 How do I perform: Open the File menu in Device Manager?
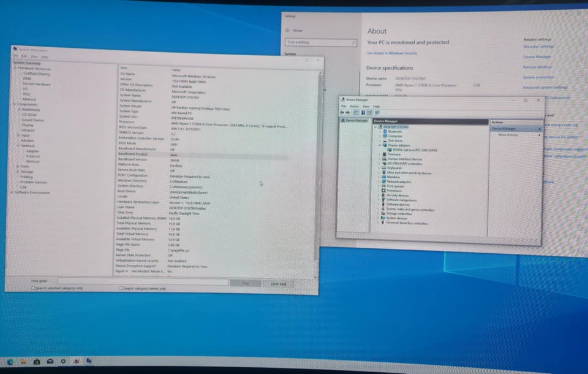343,106
